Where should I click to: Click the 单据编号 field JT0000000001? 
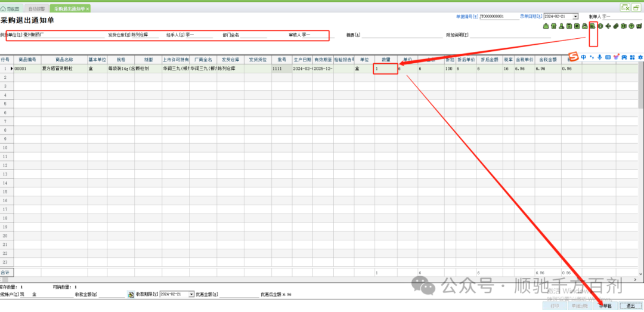coord(500,17)
